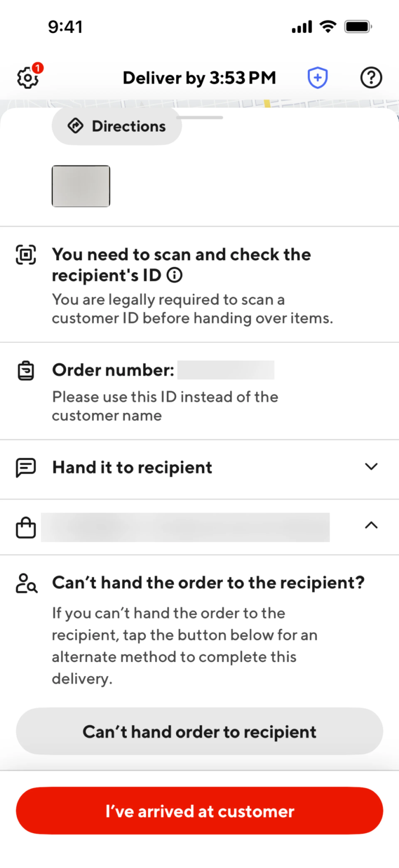Tap the blurred customer thumbnail

point(81,186)
